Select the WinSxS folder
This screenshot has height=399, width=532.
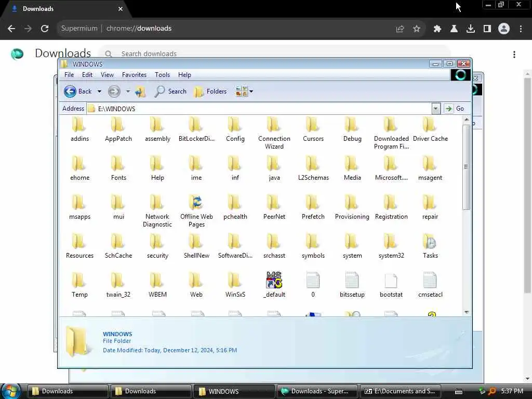235,285
